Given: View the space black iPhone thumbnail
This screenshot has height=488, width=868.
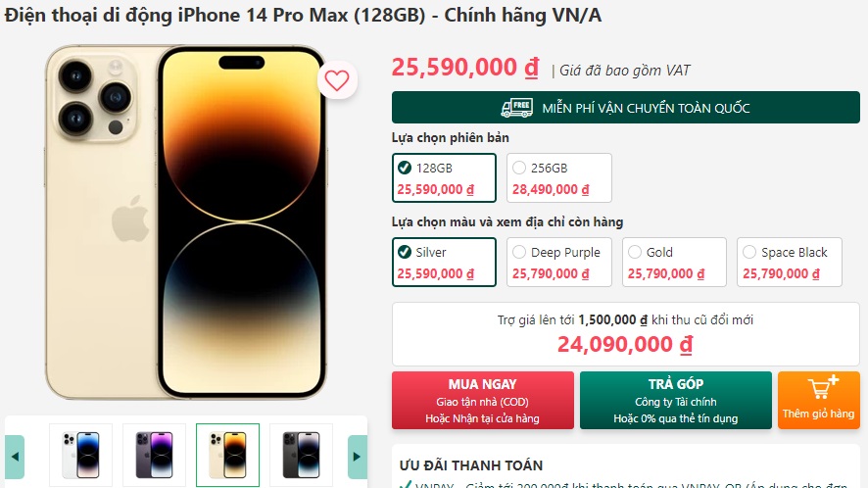Looking at the screenshot, I should pyautogui.click(x=301, y=455).
